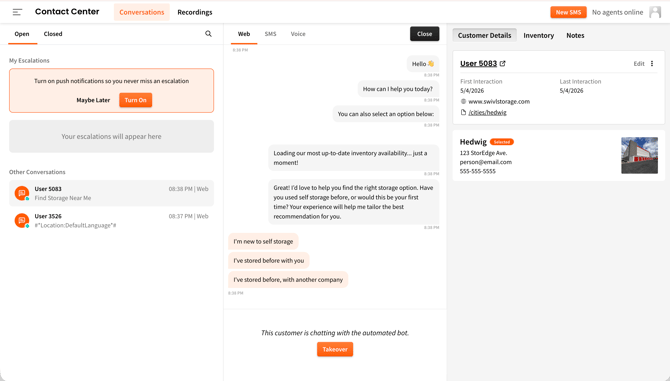Viewport: 670px width, 381px height.
Task: Click "Your escalations will appear here" placeholder
Action: coord(111,136)
